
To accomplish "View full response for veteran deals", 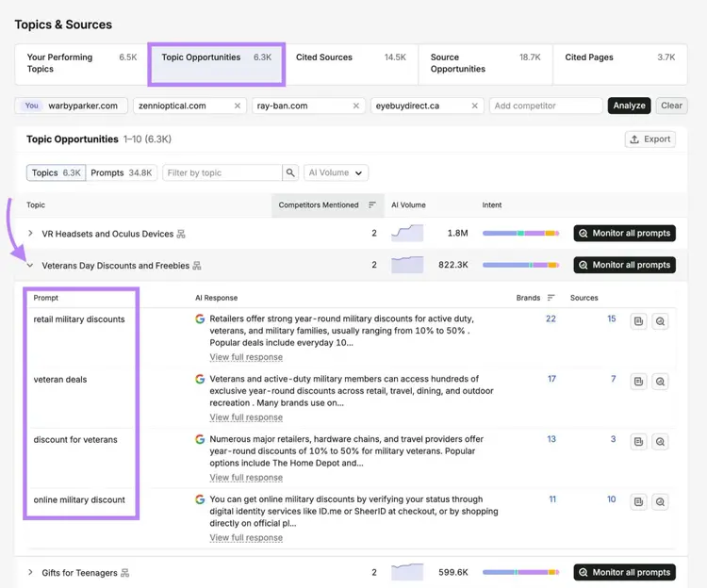I will pos(246,417).
